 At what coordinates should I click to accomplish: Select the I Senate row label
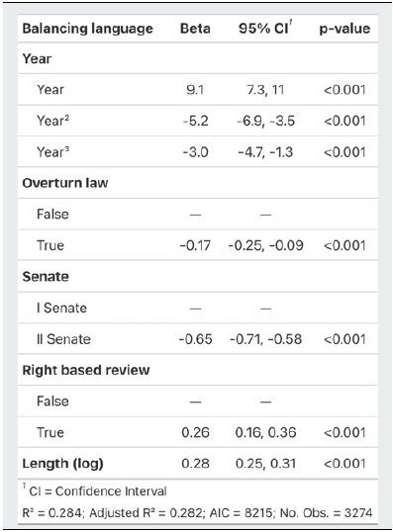click(61, 309)
